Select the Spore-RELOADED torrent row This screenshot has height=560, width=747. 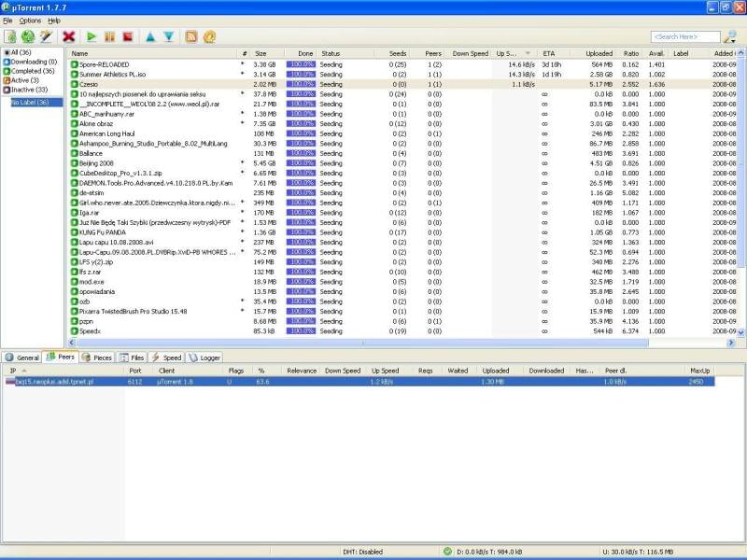[403, 64]
